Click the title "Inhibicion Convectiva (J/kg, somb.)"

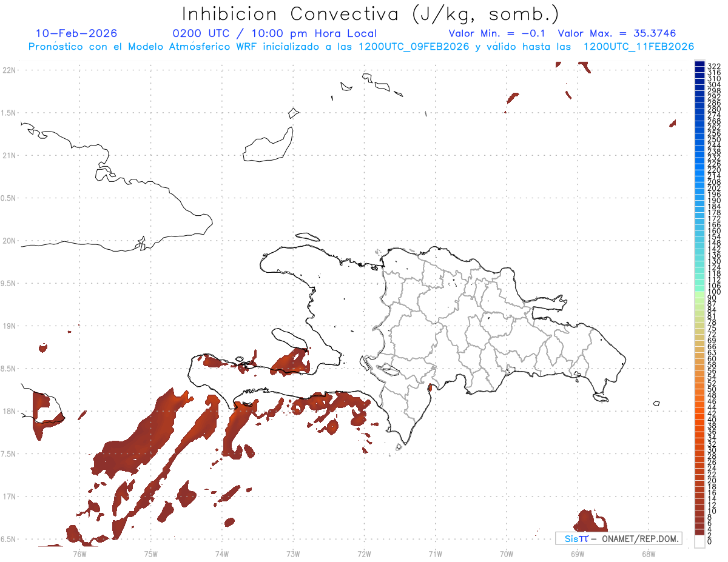click(x=370, y=14)
